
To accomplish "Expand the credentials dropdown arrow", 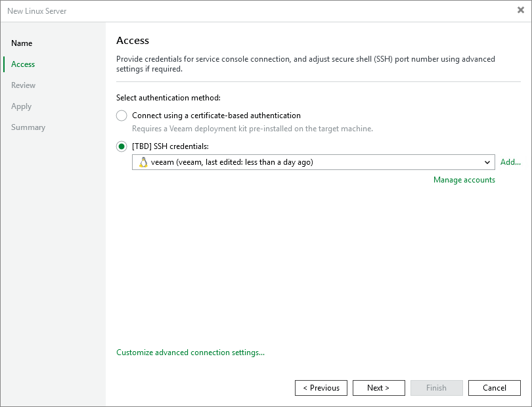I will click(487, 162).
